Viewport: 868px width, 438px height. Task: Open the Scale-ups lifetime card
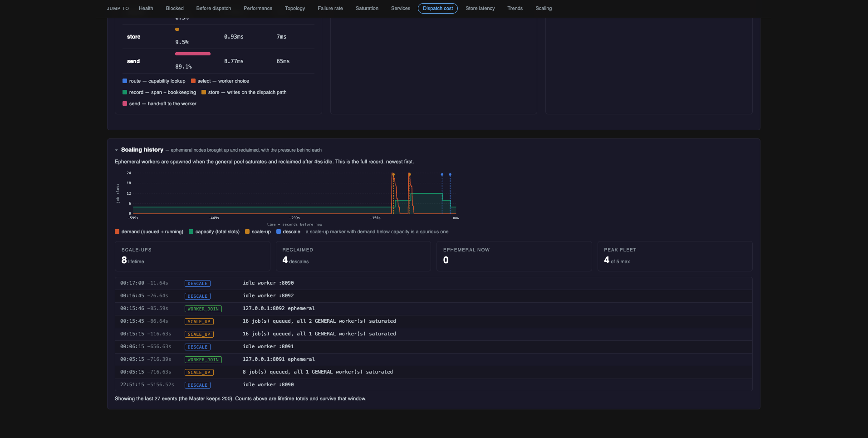192,256
